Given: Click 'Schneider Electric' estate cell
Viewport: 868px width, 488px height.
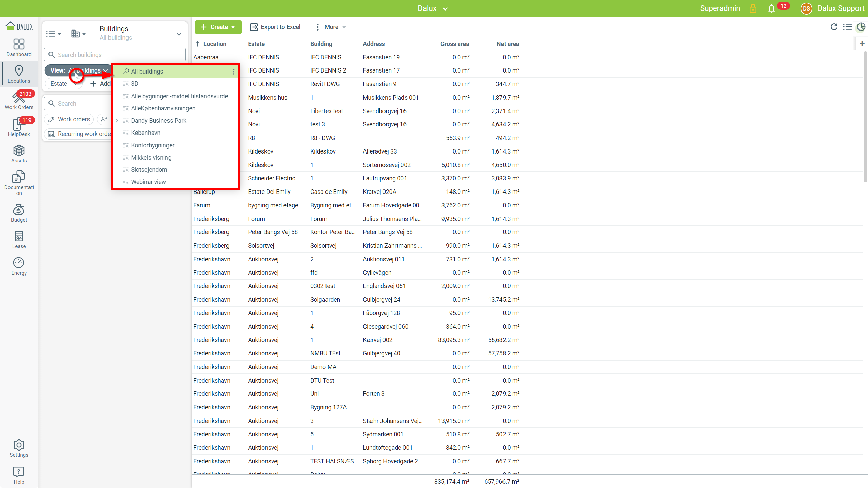Looking at the screenshot, I should click(271, 178).
